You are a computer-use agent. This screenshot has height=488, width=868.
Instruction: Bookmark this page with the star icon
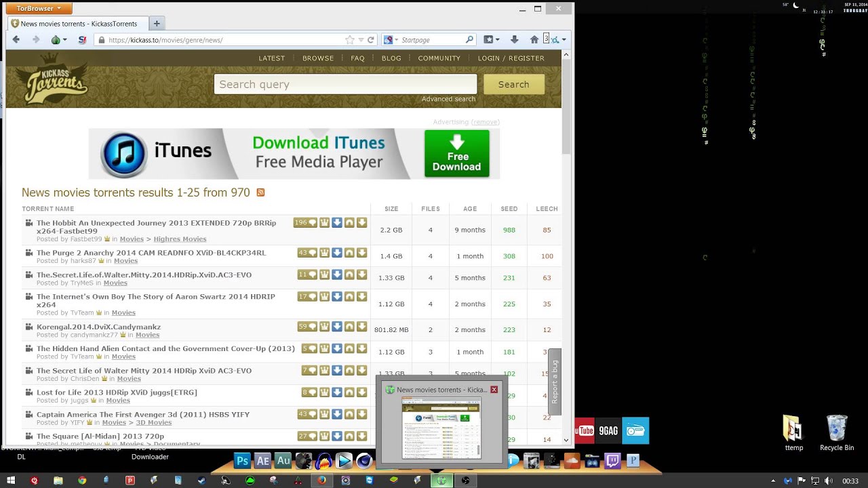point(350,40)
